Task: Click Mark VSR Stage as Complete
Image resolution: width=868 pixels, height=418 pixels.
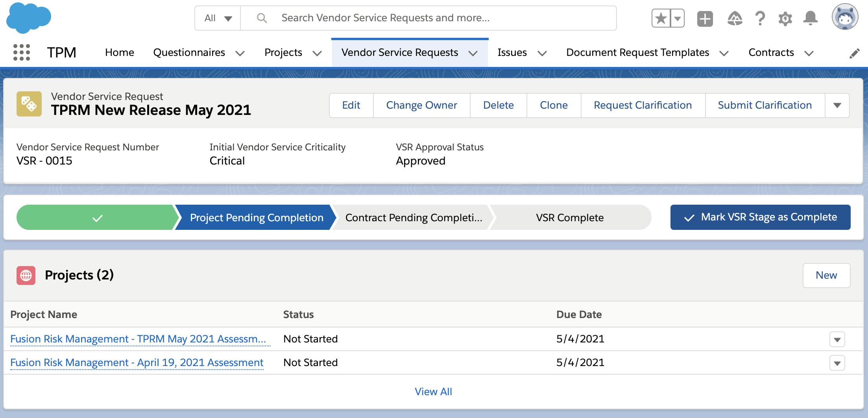Action: (x=759, y=217)
